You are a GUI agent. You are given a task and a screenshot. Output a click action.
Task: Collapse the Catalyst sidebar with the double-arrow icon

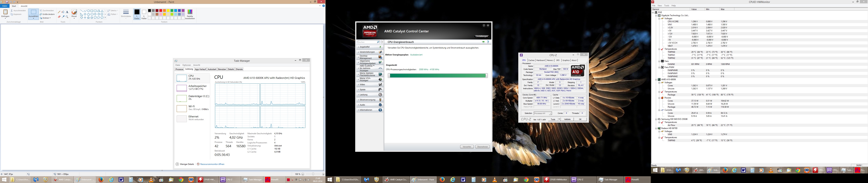382,42
